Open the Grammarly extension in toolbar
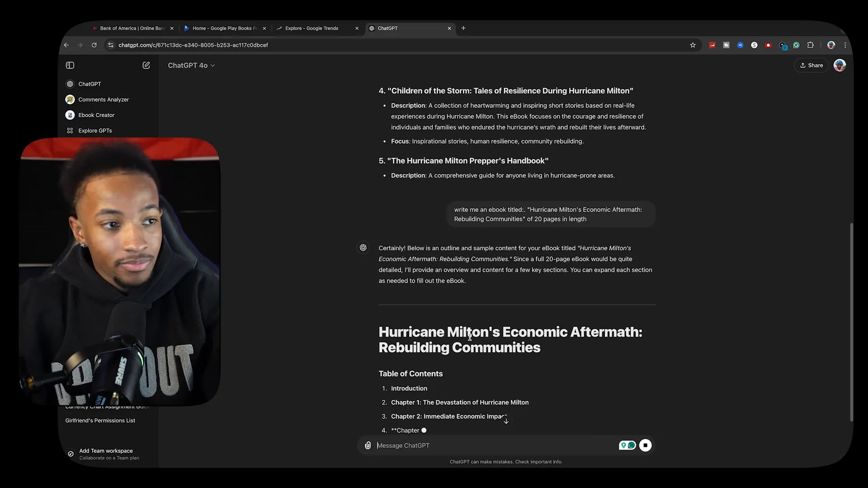868x488 pixels. tap(796, 45)
